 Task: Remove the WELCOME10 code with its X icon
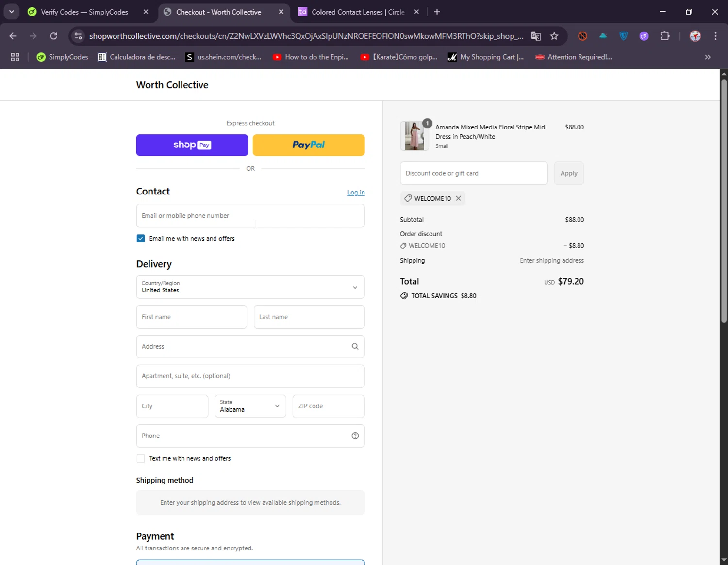click(x=458, y=198)
